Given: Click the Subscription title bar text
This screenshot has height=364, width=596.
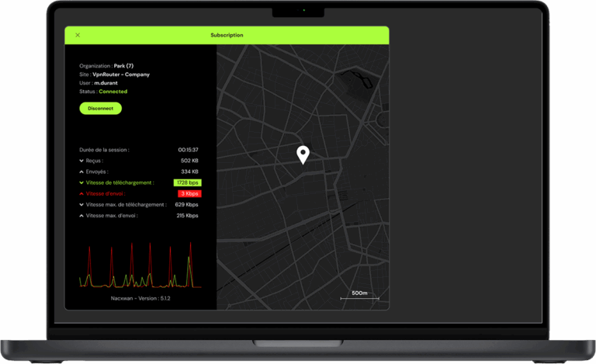Looking at the screenshot, I should tap(227, 35).
